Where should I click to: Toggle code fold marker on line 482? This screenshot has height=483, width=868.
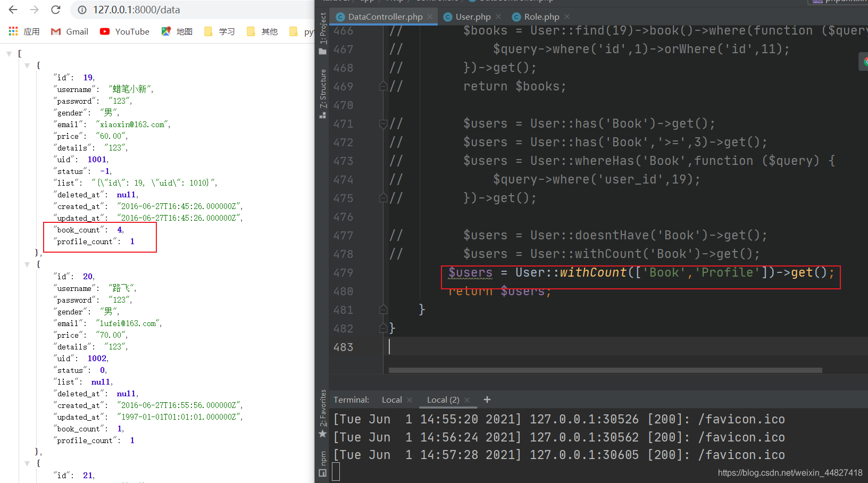[383, 328]
